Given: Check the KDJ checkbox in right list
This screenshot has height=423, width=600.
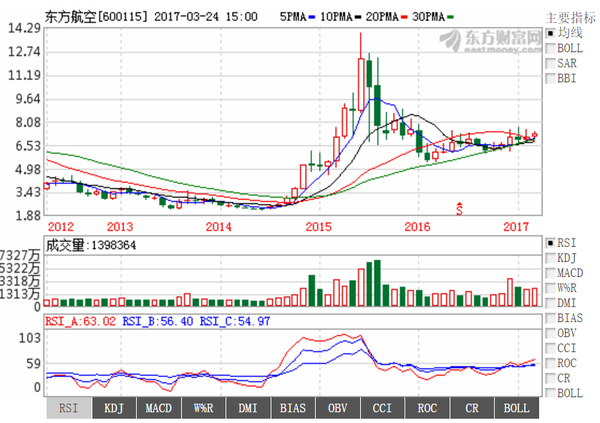Looking at the screenshot, I should (550, 258).
